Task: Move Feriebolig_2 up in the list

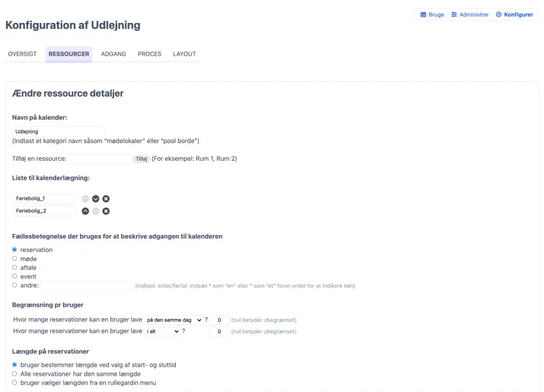Action: click(x=85, y=211)
